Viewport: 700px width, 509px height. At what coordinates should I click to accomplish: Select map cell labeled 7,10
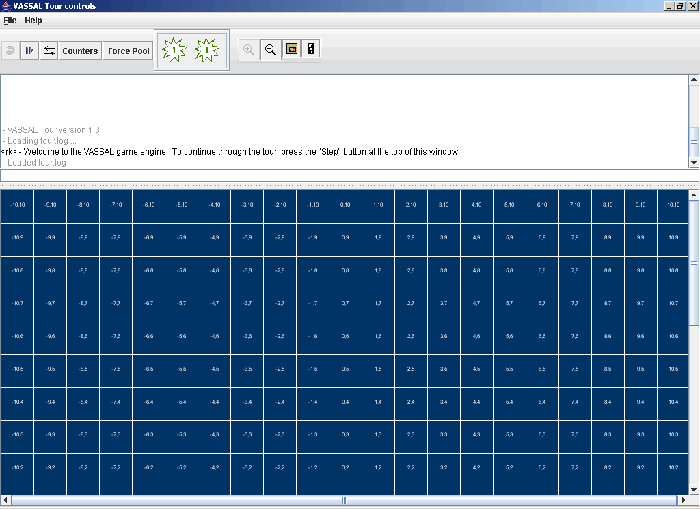pyautogui.click(x=575, y=205)
